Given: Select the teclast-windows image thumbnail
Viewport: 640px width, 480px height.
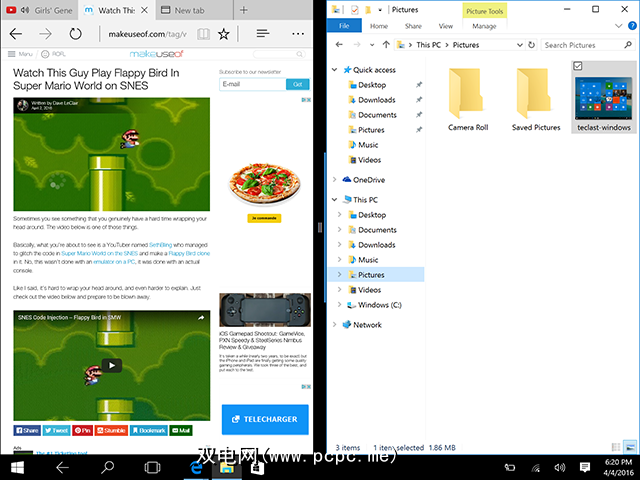Looking at the screenshot, I should point(603,98).
